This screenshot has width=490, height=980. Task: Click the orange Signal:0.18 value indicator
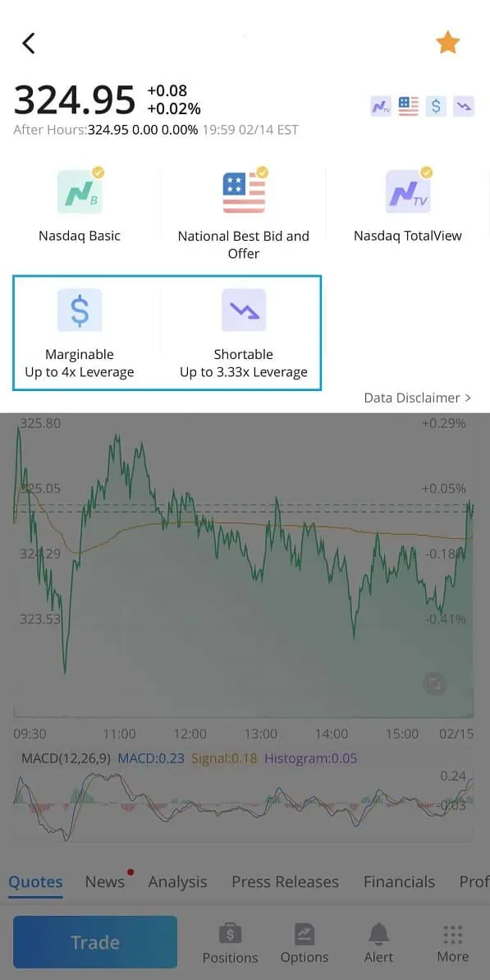coord(220,757)
